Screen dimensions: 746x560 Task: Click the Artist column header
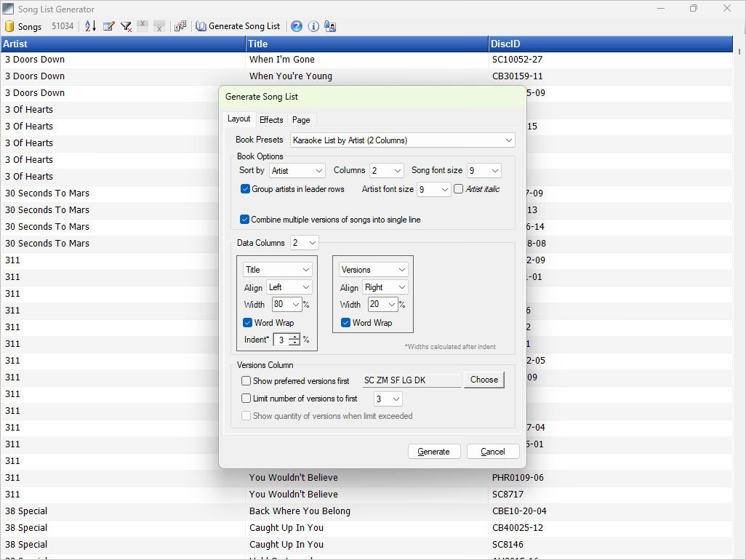[123, 44]
